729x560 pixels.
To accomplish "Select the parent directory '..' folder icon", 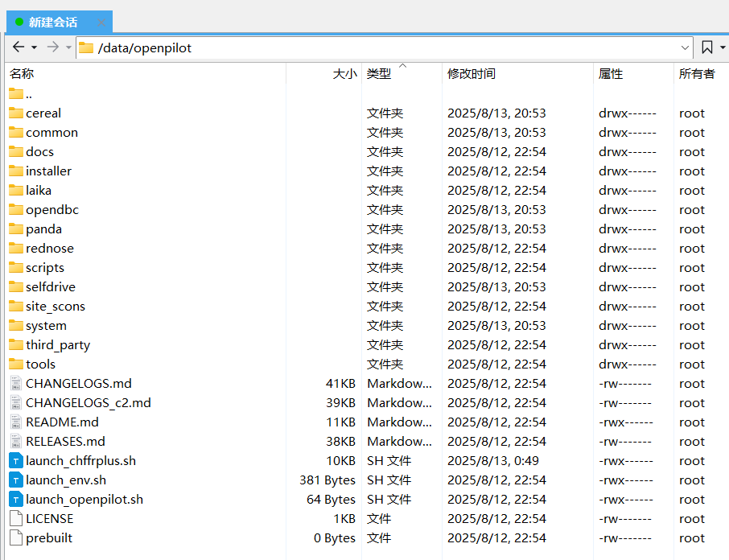I will click(x=16, y=94).
